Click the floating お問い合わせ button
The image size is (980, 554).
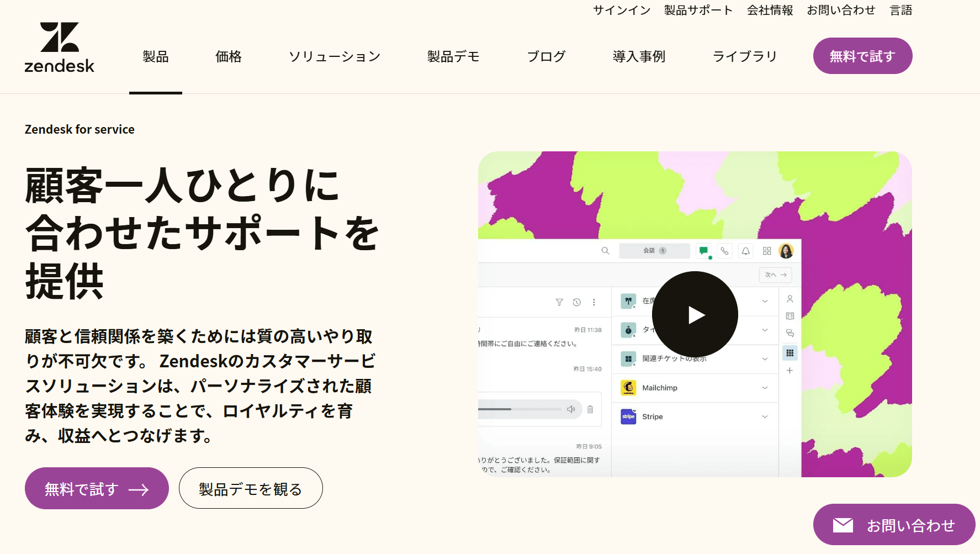pyautogui.click(x=894, y=525)
